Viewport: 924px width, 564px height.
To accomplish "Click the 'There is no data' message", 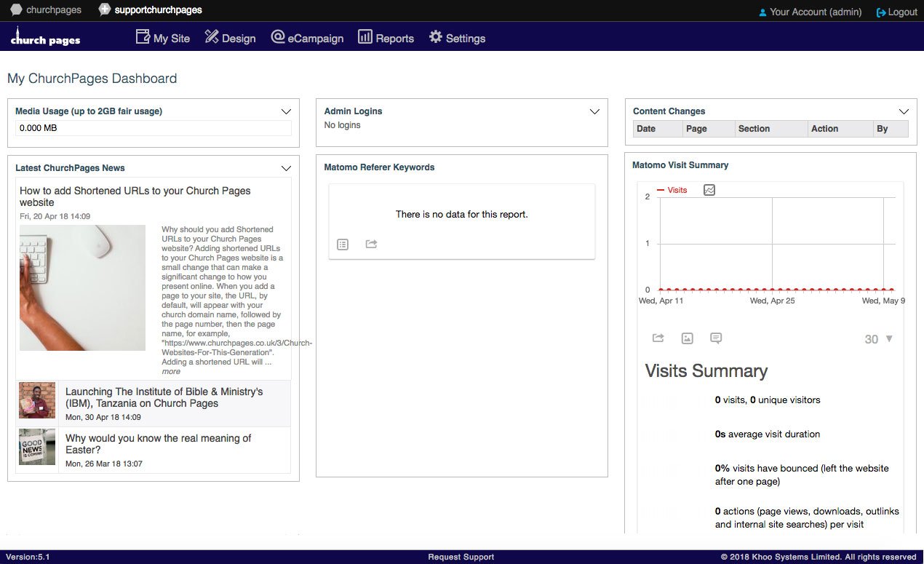I will click(x=462, y=215).
